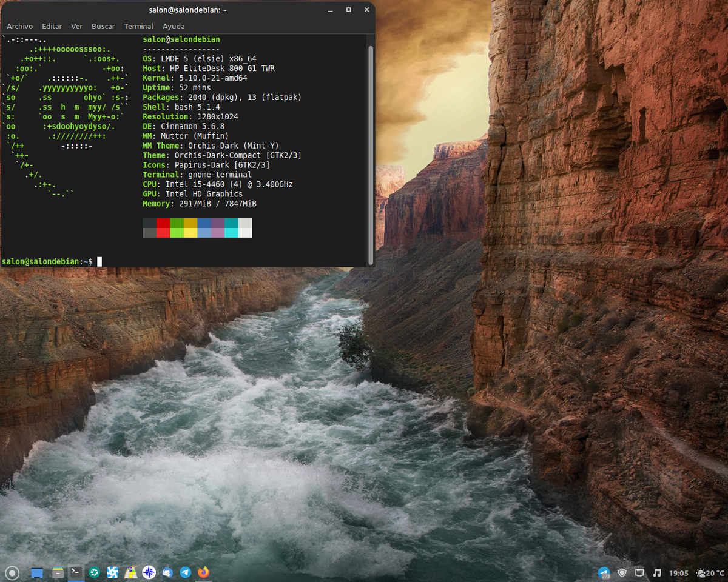Viewport: 728px width, 582px height.
Task: Open the music note sound applet
Action: 657,572
